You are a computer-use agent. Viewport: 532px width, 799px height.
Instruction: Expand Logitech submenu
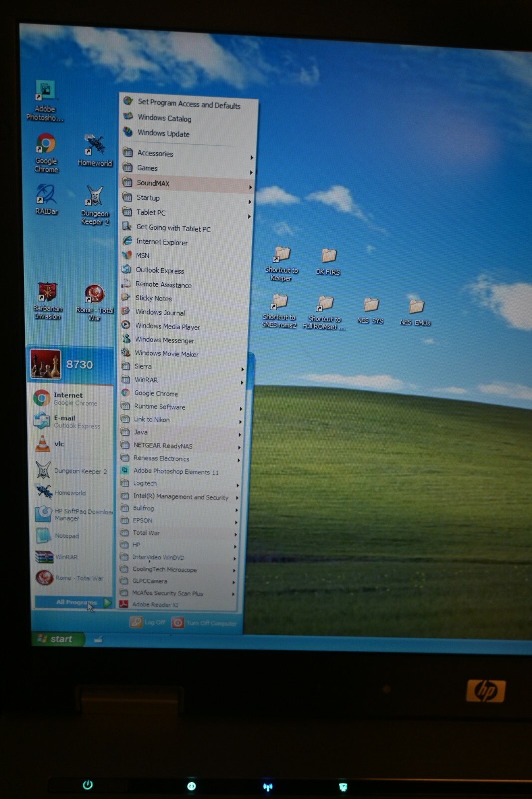179,484
